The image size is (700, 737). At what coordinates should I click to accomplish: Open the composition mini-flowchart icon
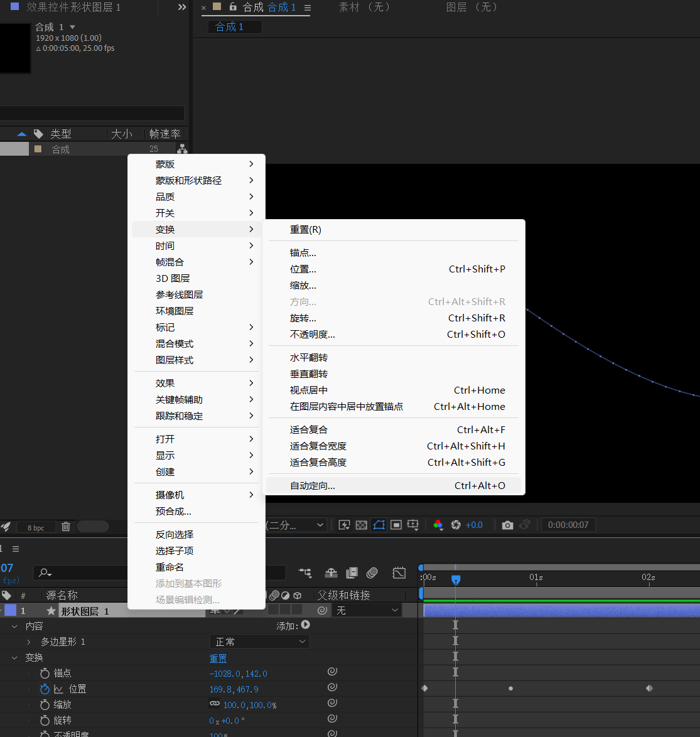point(305,573)
